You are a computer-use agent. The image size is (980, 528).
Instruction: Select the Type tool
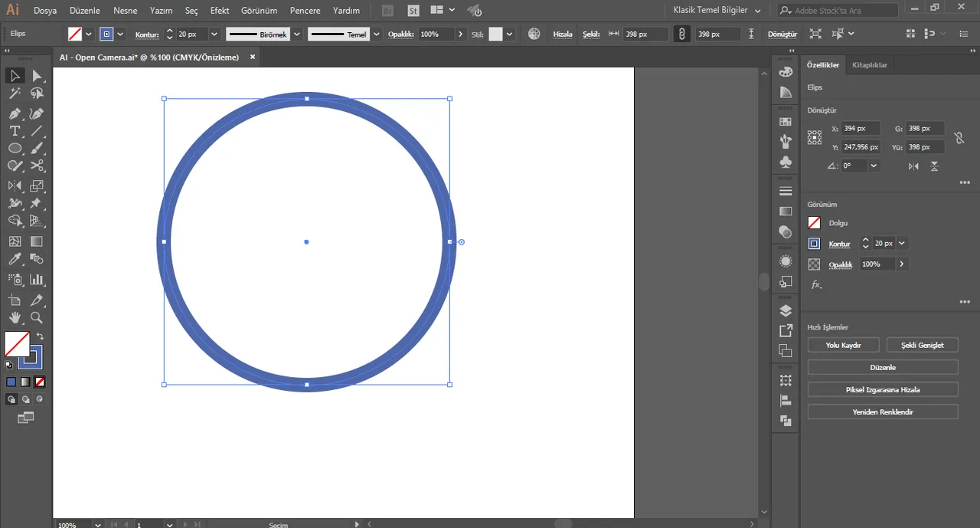pyautogui.click(x=15, y=131)
